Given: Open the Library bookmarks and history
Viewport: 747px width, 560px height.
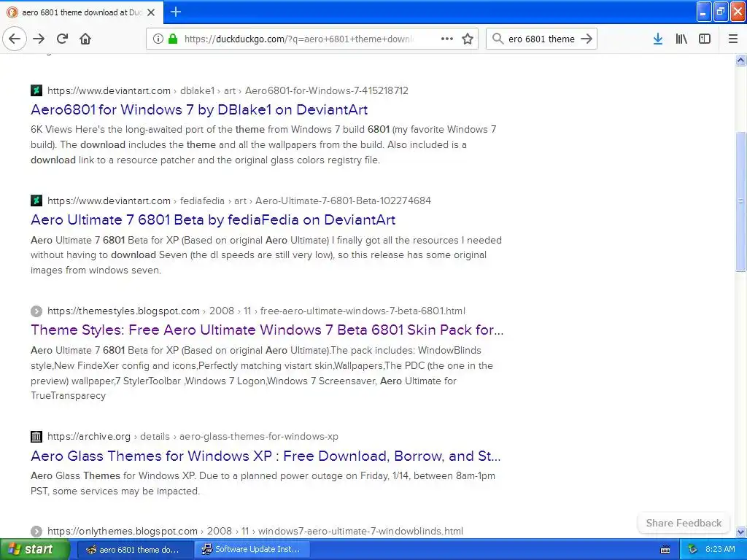Looking at the screenshot, I should pyautogui.click(x=681, y=39).
